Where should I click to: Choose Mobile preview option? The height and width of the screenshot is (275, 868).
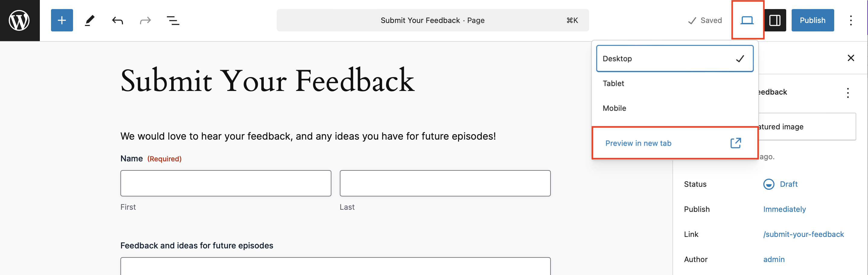tap(675, 108)
